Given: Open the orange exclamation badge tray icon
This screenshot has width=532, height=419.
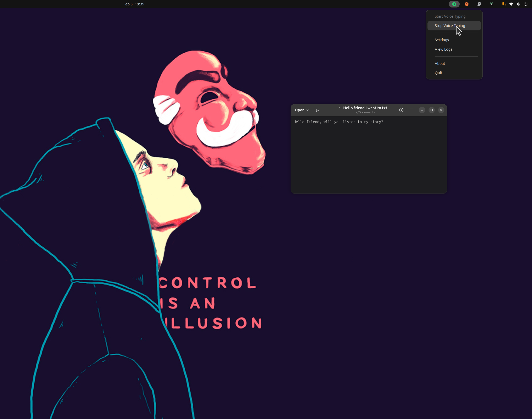Looking at the screenshot, I should (x=467, y=4).
